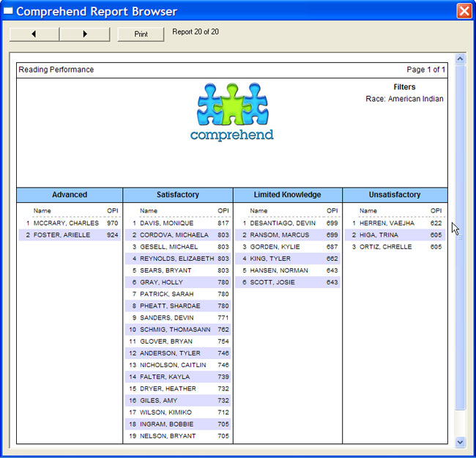Select the ORTIZ, CHRELLE row

point(395,247)
